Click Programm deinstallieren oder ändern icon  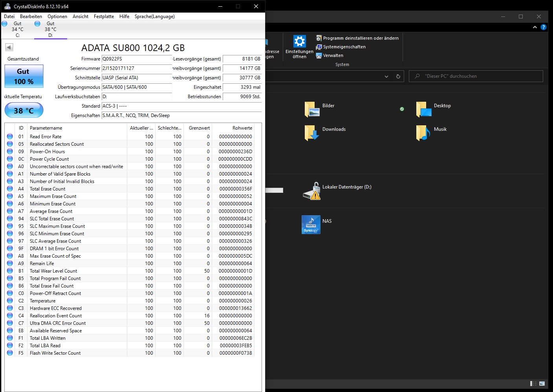[319, 38]
